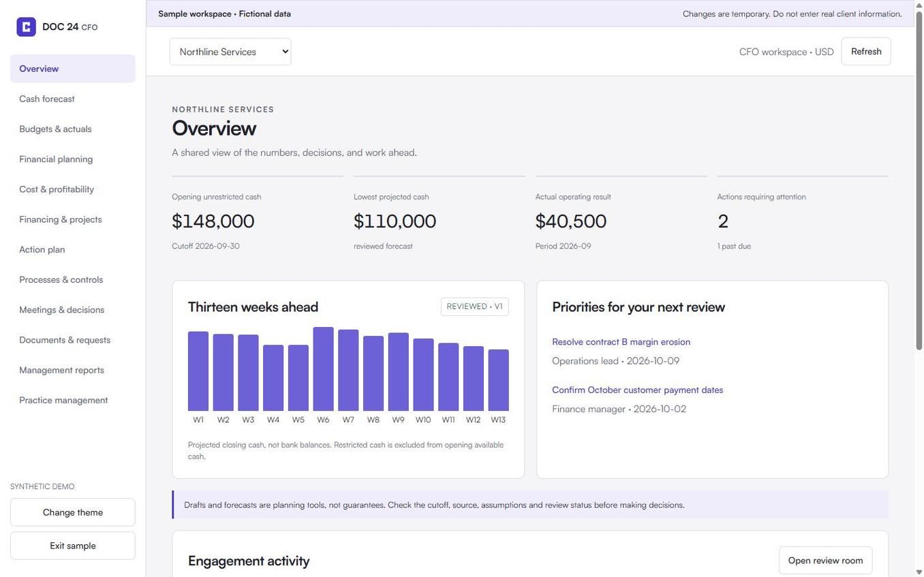Open the Action plan page
The height and width of the screenshot is (577, 924).
pos(73,249)
